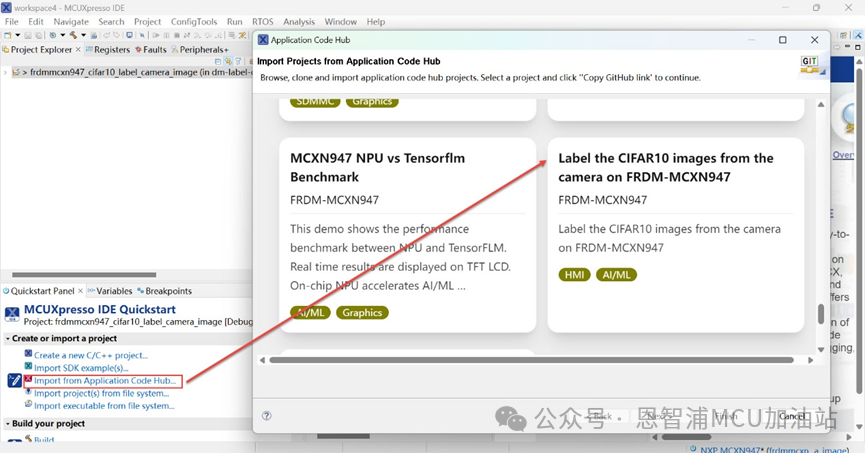Screen dimensions: 865x453
Task: Click the MCUXpresso IDE Quickstart logo icon
Action: point(12,315)
